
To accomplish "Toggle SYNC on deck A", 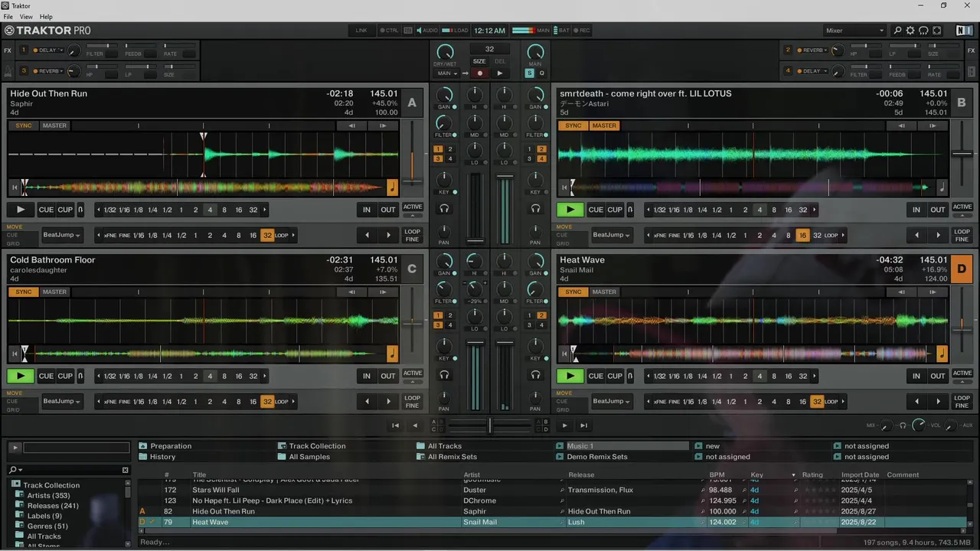I will click(24, 126).
